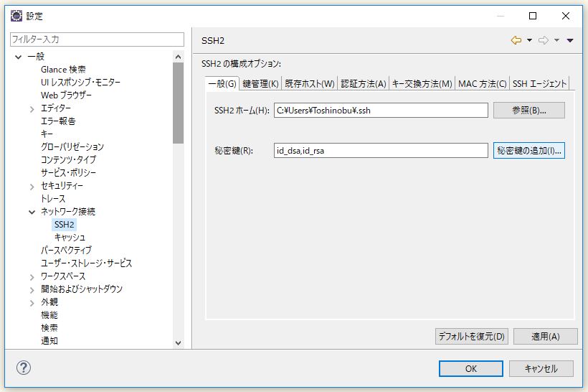588x392 pixels.
Task: Expand the セキュリティー tree node
Action: tap(32, 187)
